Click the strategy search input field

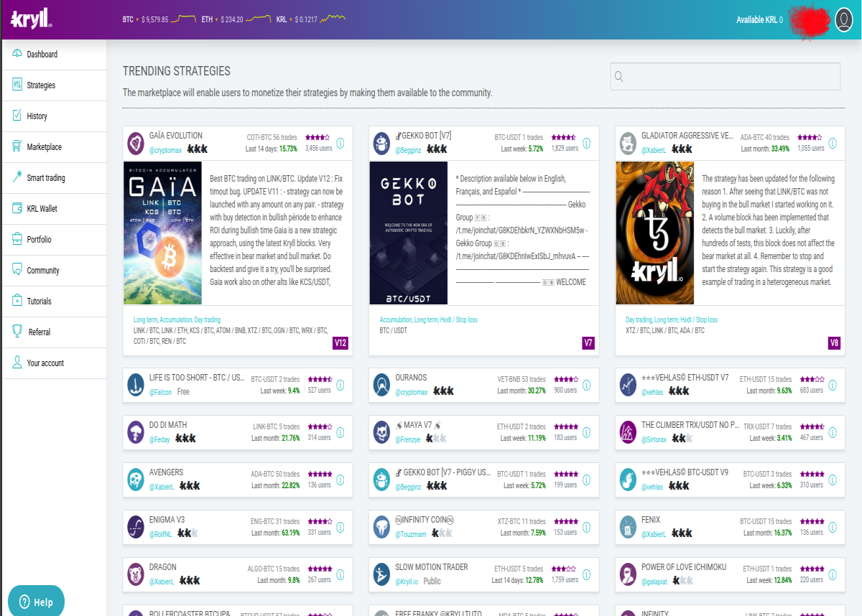[726, 77]
